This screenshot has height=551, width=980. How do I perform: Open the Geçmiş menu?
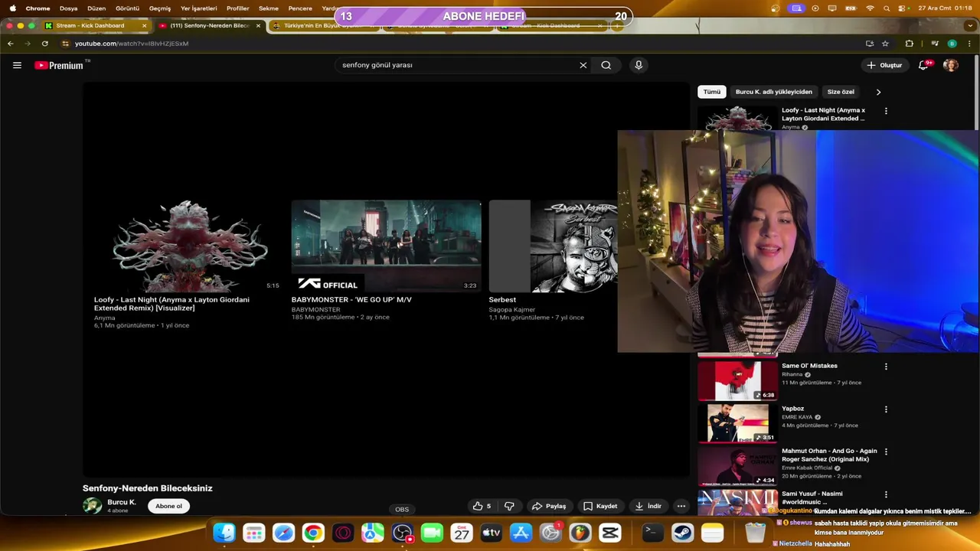pyautogui.click(x=160, y=8)
